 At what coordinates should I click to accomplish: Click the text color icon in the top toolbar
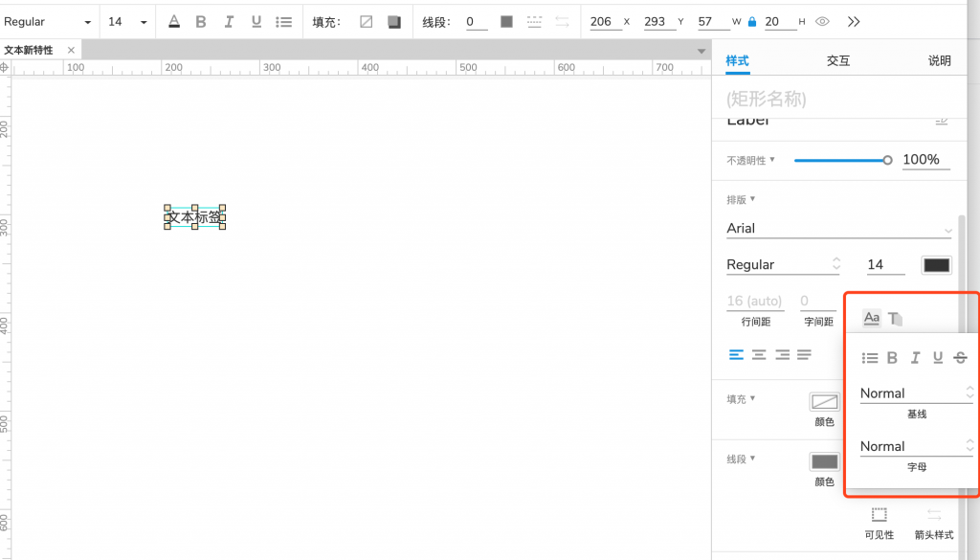[173, 22]
